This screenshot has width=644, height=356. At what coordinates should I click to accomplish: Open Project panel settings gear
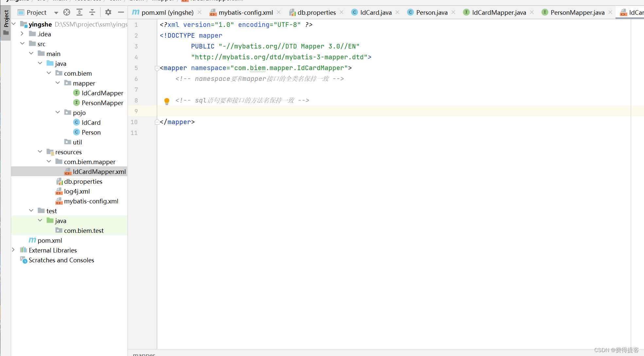(x=108, y=12)
